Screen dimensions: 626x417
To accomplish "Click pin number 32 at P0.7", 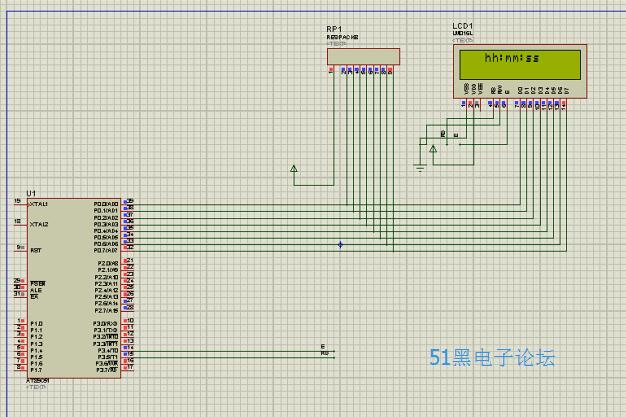I will pyautogui.click(x=130, y=247).
